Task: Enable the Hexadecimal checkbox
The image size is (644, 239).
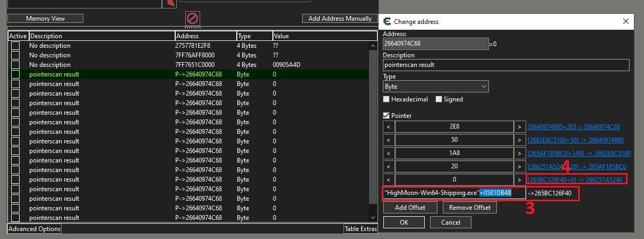Action: coord(387,99)
